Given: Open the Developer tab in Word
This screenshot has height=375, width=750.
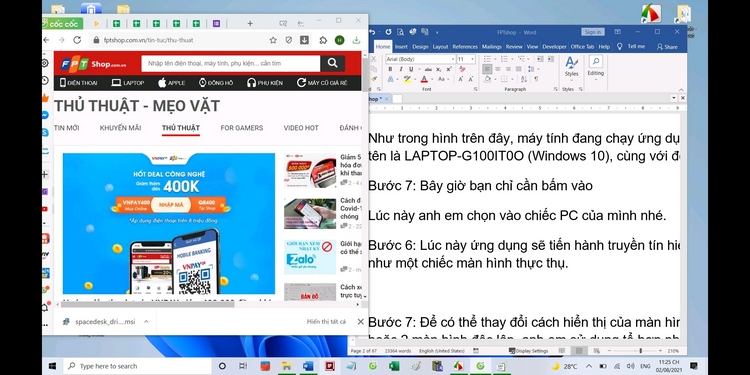Looking at the screenshot, I should pos(554,46).
